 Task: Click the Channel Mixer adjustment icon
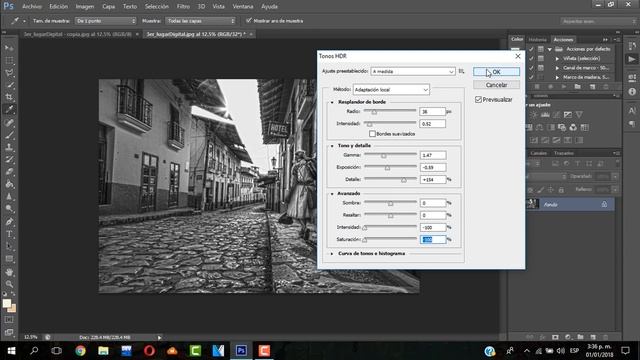(x=573, y=128)
